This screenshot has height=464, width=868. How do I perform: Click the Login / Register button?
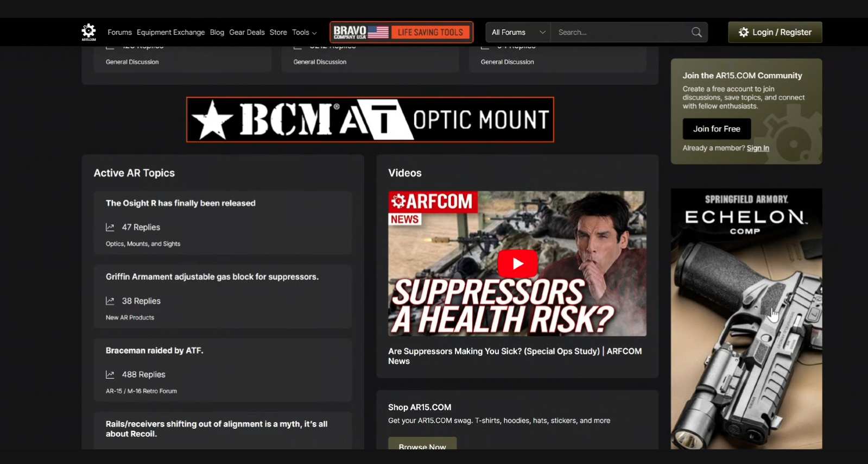pyautogui.click(x=775, y=32)
